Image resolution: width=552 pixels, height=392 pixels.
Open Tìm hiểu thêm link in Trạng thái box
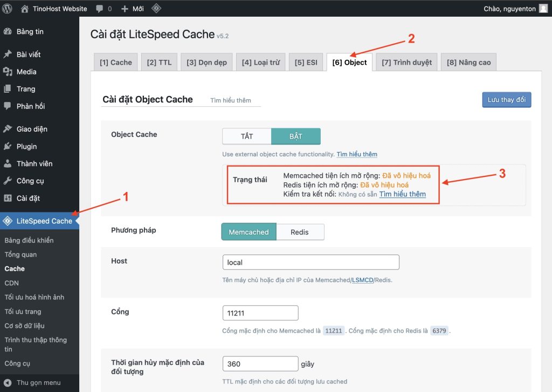[402, 194]
